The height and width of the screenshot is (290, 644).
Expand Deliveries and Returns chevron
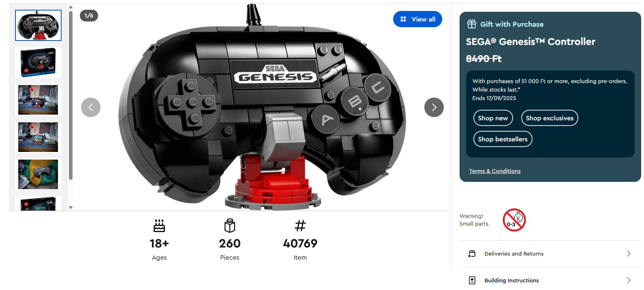click(x=629, y=254)
